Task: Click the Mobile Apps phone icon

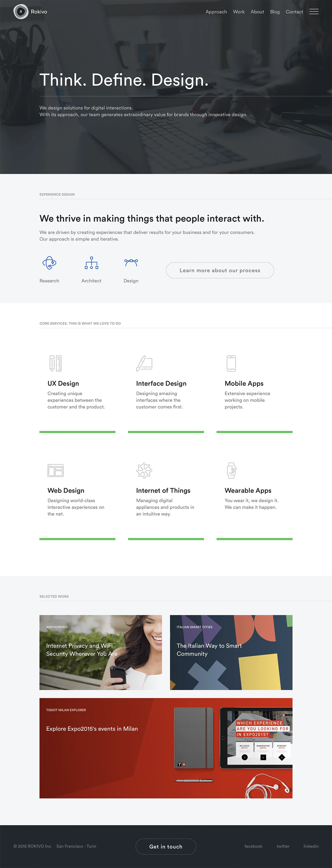Action: [x=231, y=363]
